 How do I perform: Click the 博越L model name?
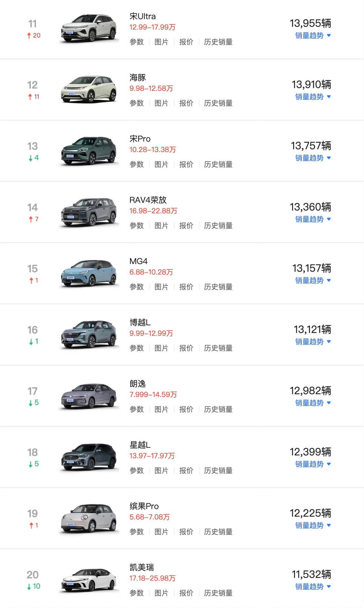click(140, 323)
